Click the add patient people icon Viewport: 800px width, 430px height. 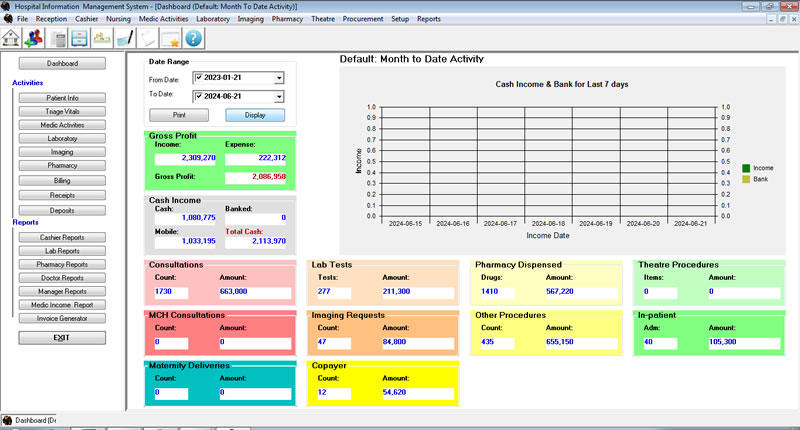tap(36, 38)
